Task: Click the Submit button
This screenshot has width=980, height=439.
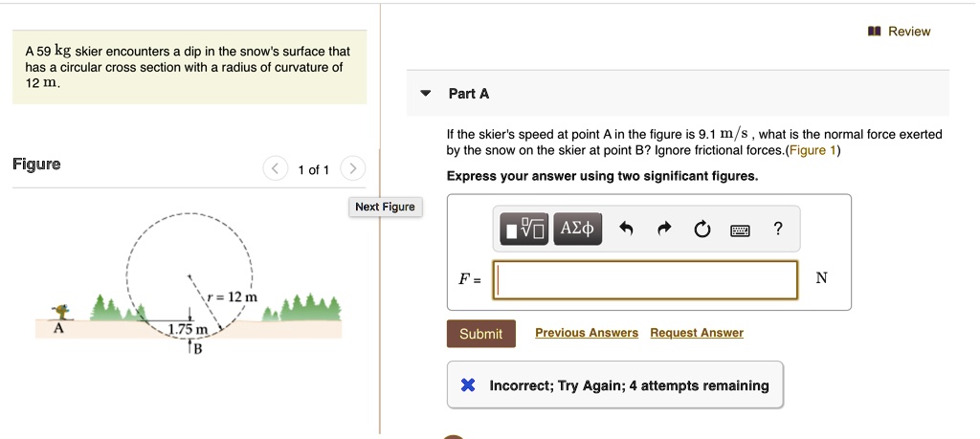Action: [480, 334]
